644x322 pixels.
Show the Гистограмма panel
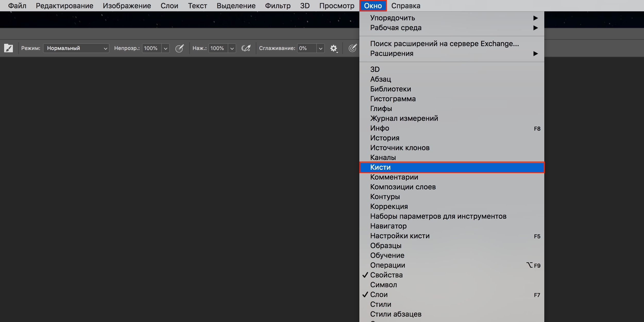pos(393,99)
